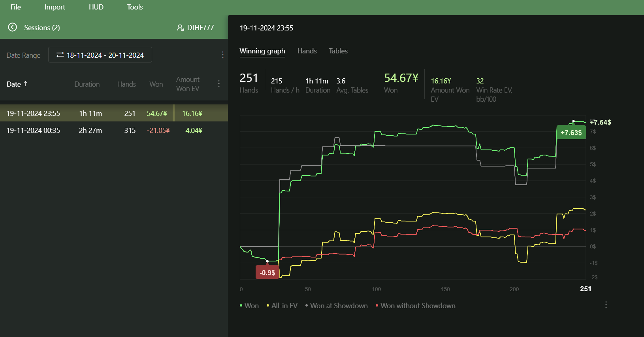Click the 315 hands cell
This screenshot has height=337, width=644.
point(130,131)
